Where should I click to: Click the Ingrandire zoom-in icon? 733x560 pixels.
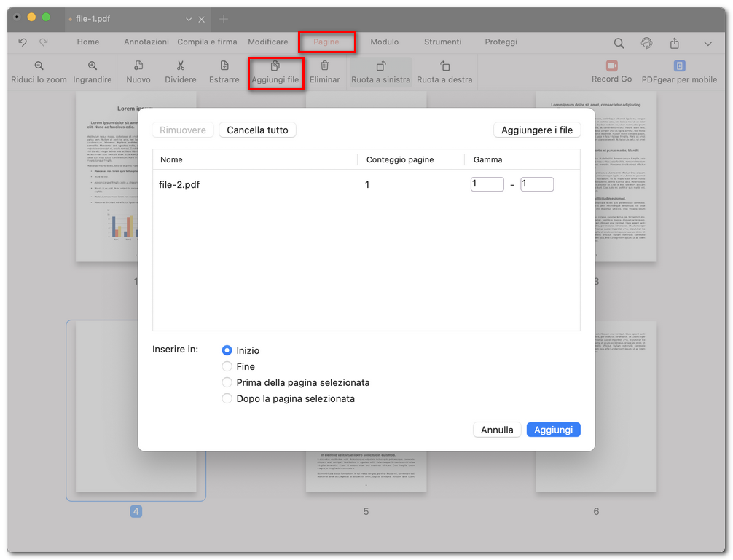pyautogui.click(x=93, y=66)
